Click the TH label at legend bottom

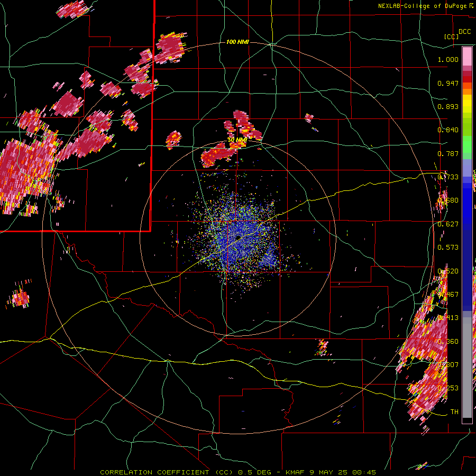[454, 411]
